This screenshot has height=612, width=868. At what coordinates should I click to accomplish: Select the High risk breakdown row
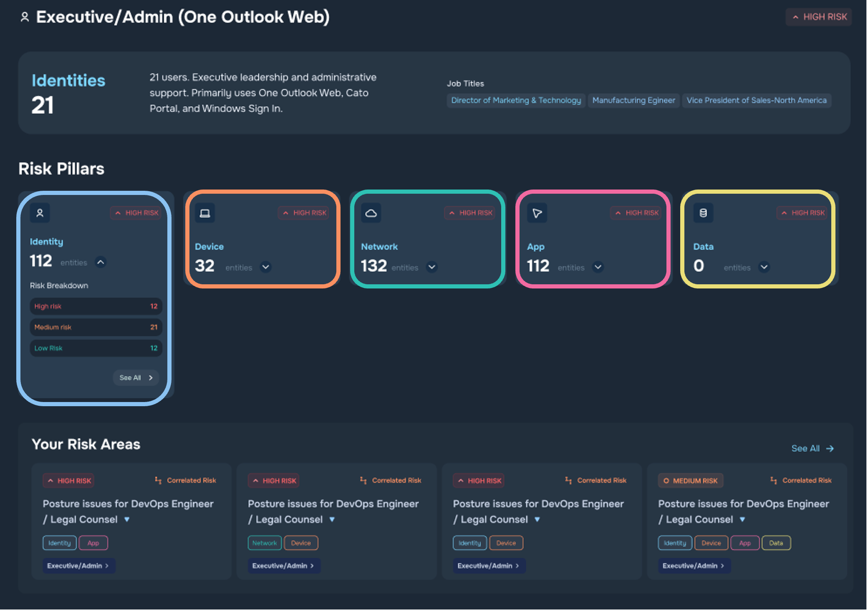96,306
